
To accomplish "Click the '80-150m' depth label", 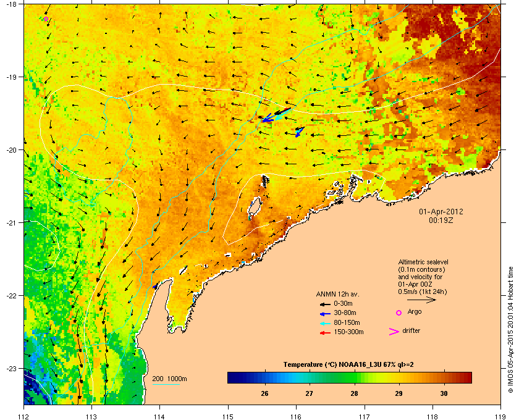I will pos(347,322).
